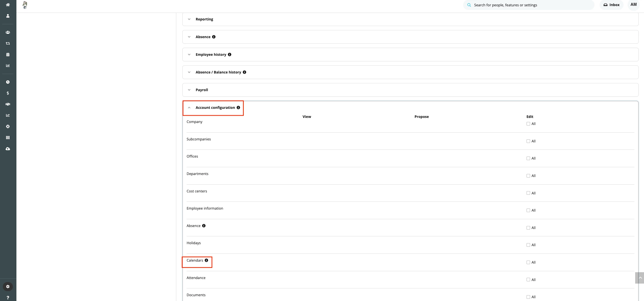Click info icon beside Employee history
This screenshot has height=301, width=644.
click(x=230, y=55)
